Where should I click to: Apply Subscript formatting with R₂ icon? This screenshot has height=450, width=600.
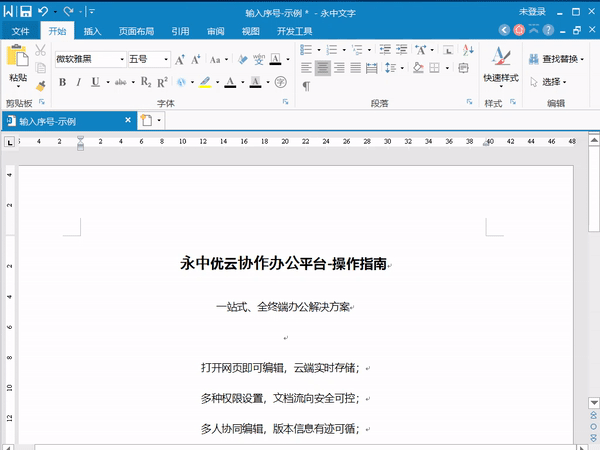pos(146,82)
